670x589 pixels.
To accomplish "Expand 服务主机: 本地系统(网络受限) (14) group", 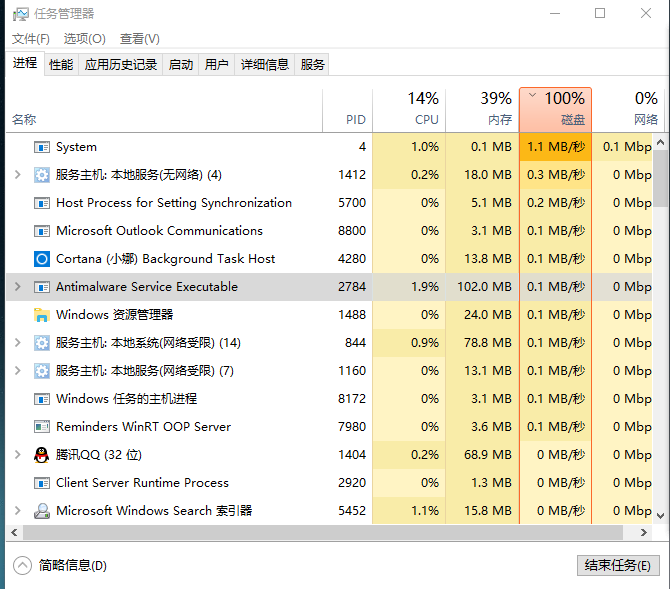I will point(18,343).
